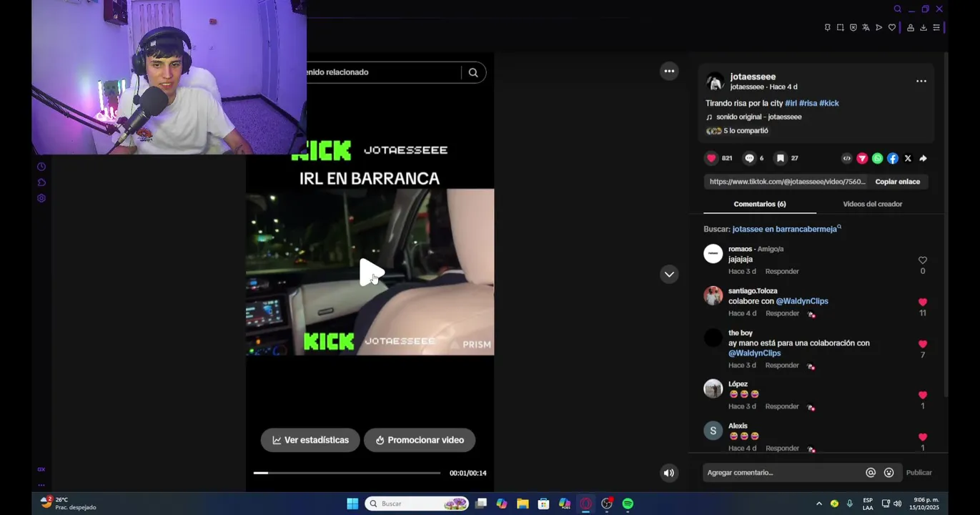Unlike santiago.Toloza's comment with 11 likes
Screen dimensions: 980x515
click(922, 302)
